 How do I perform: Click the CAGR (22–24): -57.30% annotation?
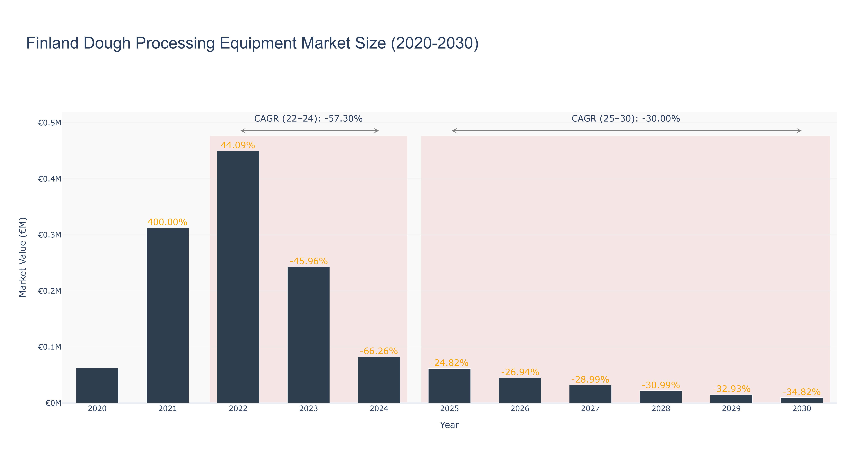tap(308, 119)
